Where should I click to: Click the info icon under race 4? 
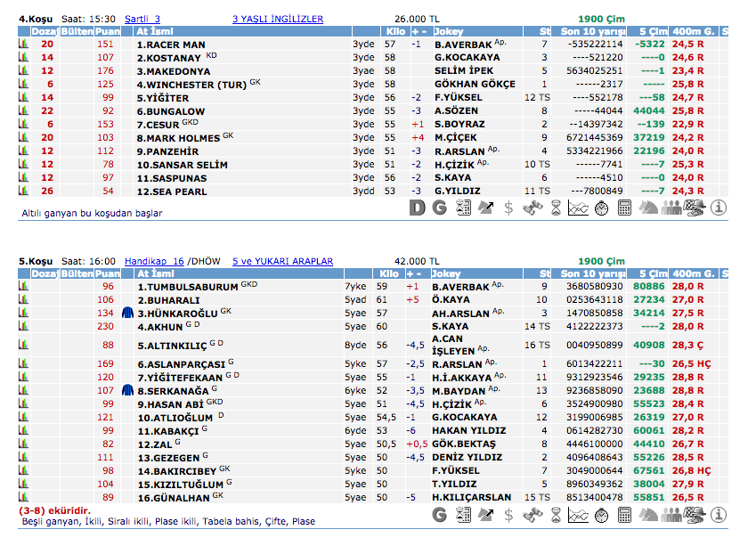pyautogui.click(x=719, y=208)
